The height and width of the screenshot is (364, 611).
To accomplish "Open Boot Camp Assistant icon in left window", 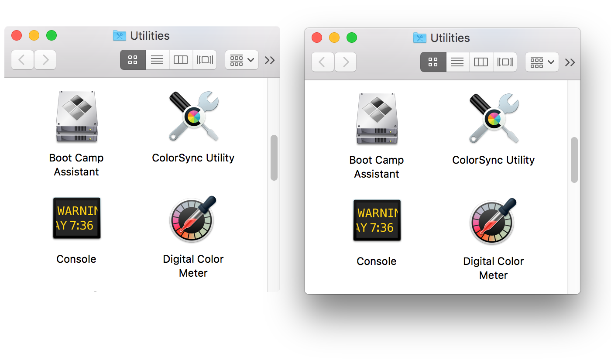I will [76, 117].
